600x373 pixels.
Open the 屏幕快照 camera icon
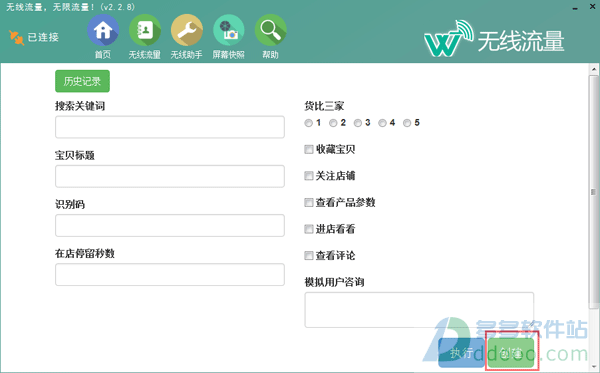228,30
